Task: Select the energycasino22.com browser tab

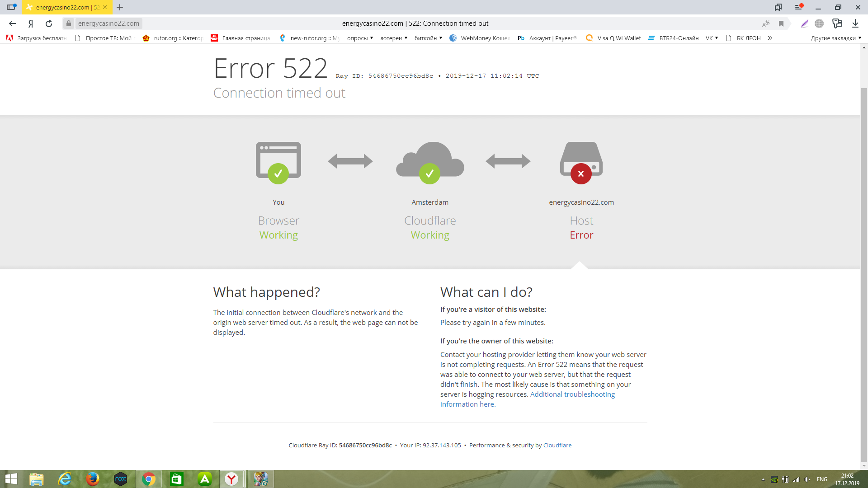Action: click(x=63, y=7)
